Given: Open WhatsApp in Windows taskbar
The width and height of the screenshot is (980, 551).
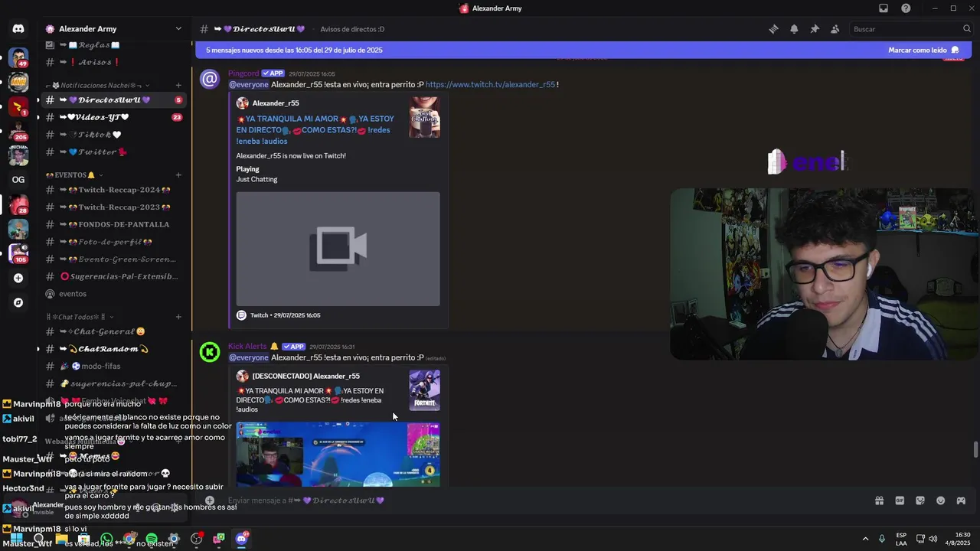Looking at the screenshot, I should 106,539.
